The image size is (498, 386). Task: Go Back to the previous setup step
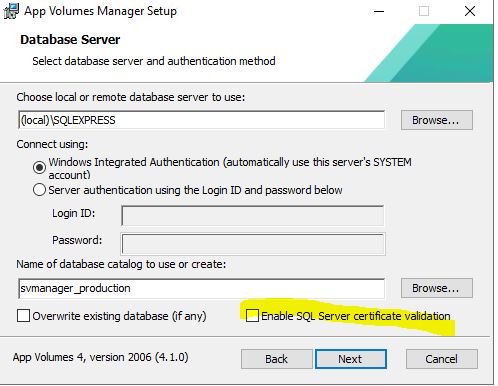point(276,359)
